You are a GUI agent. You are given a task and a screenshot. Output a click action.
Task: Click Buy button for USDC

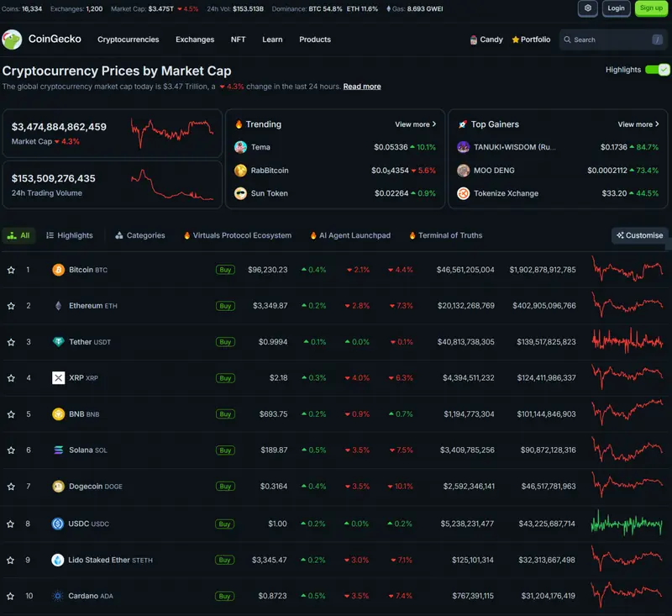(x=224, y=524)
